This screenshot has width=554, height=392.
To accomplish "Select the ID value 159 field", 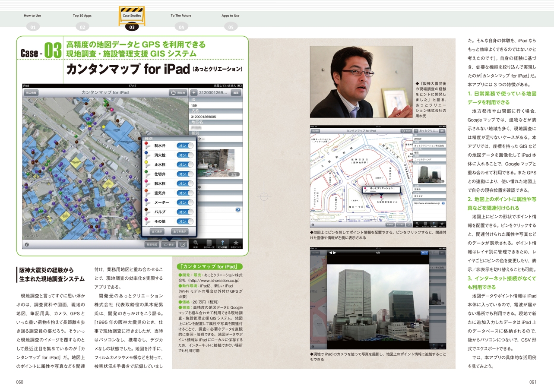I will pos(216,105).
